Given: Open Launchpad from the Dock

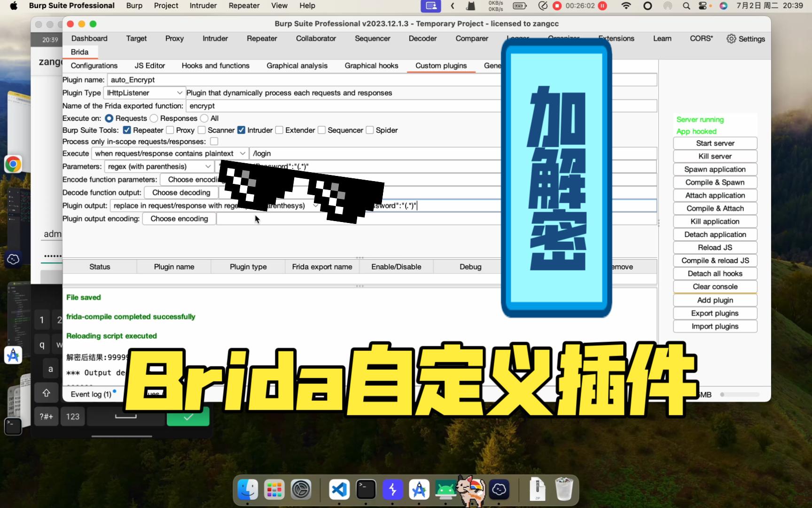Looking at the screenshot, I should [274, 490].
